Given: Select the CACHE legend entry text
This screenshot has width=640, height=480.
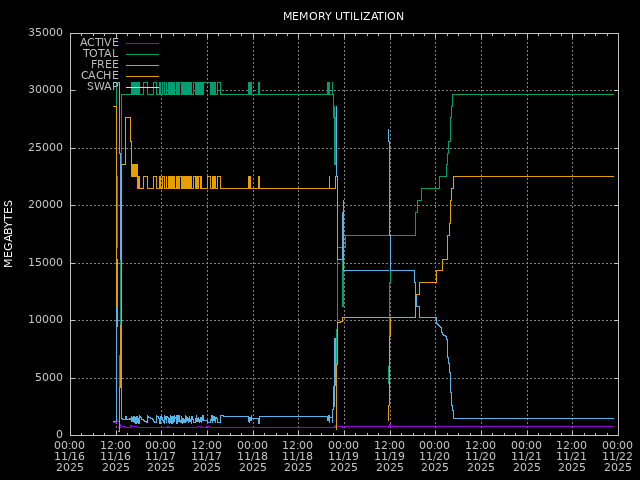Looking at the screenshot, I should (x=99, y=75).
